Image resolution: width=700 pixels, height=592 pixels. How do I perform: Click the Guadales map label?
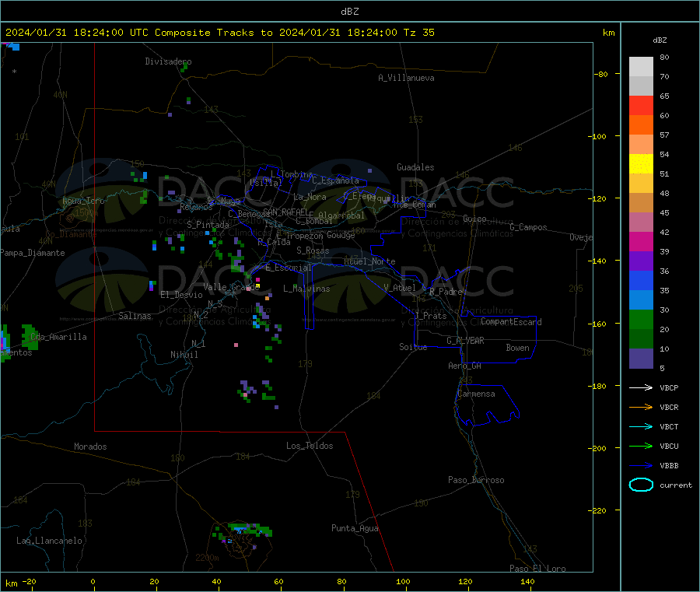point(415,167)
